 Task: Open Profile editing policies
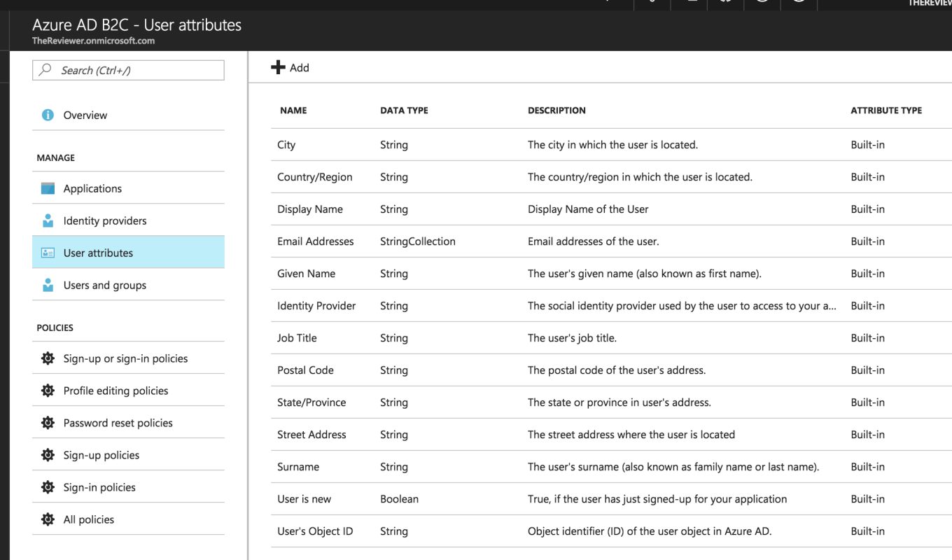tap(128, 391)
